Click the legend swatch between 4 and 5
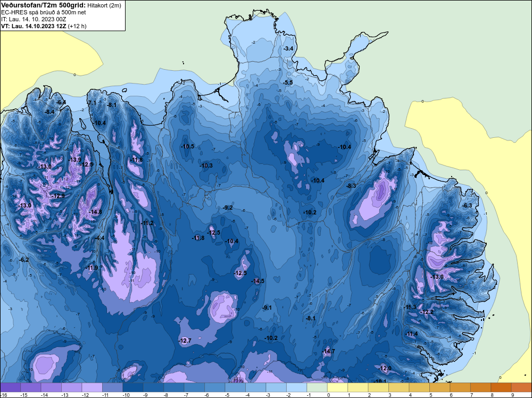Screen dimensions: 532x398 tap(419, 387)
